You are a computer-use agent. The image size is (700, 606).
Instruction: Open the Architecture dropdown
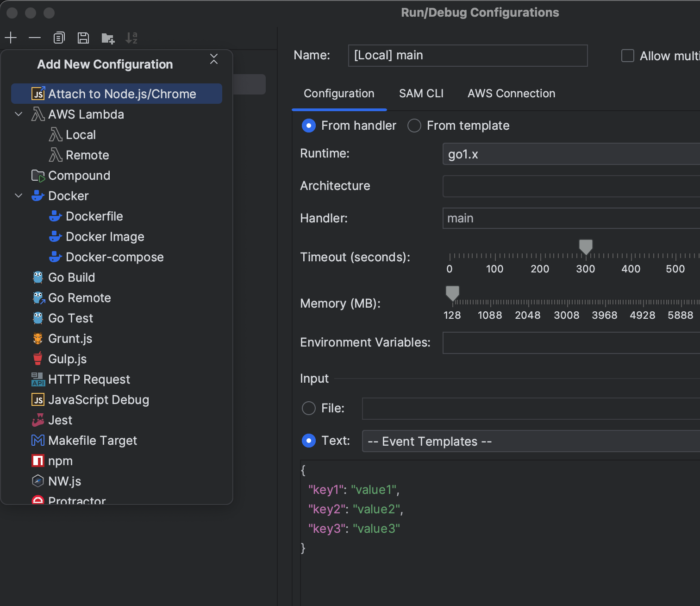(x=571, y=186)
